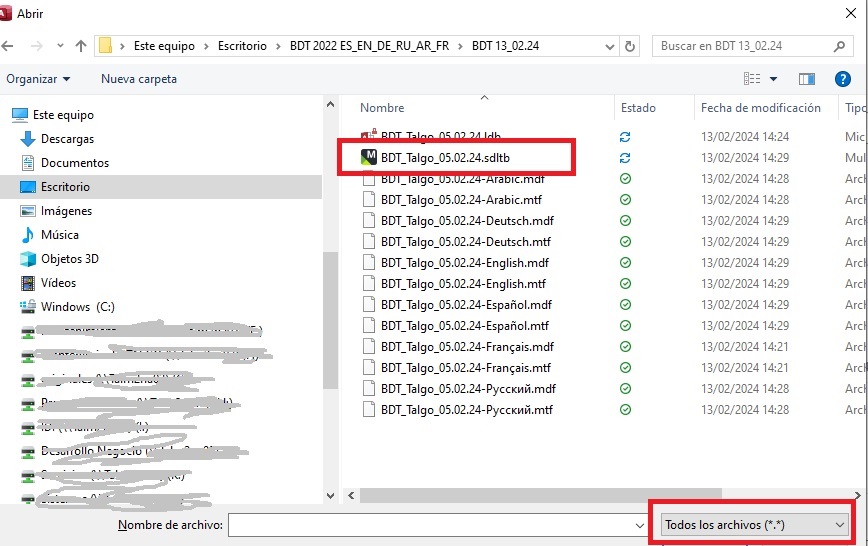
Task: Open view options dropdown arrow
Action: 773,79
